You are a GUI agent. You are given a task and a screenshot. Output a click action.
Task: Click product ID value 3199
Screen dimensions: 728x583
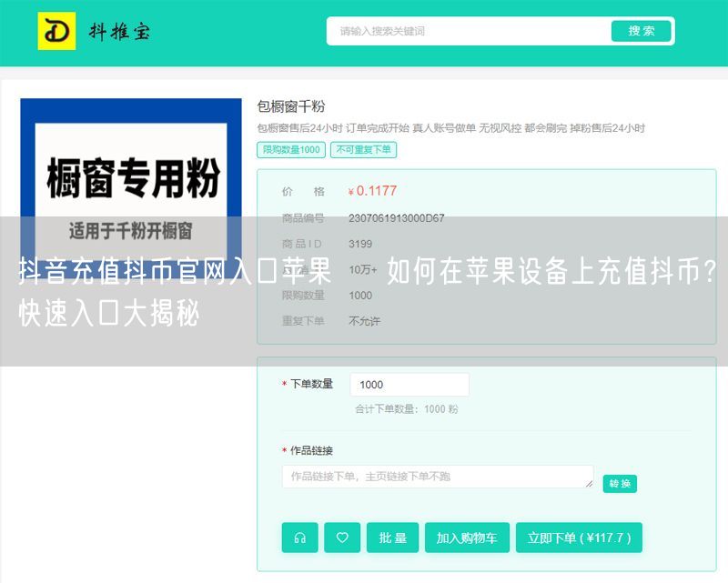[x=360, y=244]
